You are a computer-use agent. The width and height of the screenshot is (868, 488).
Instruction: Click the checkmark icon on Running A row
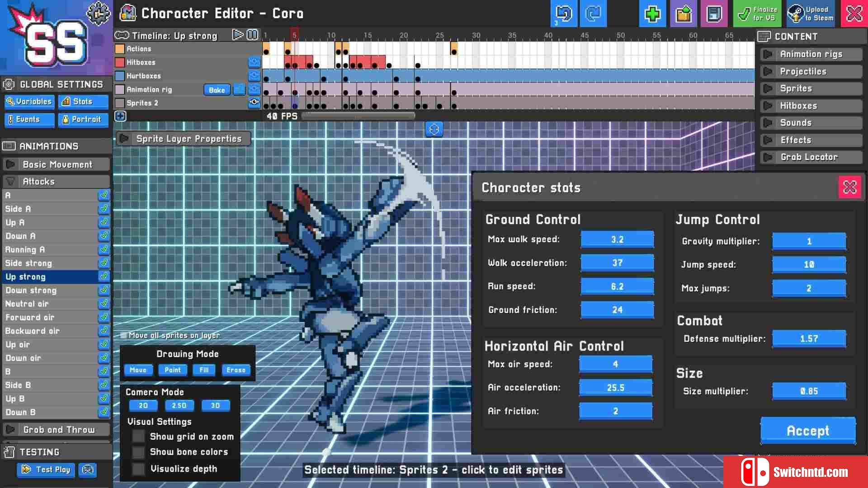click(x=104, y=249)
